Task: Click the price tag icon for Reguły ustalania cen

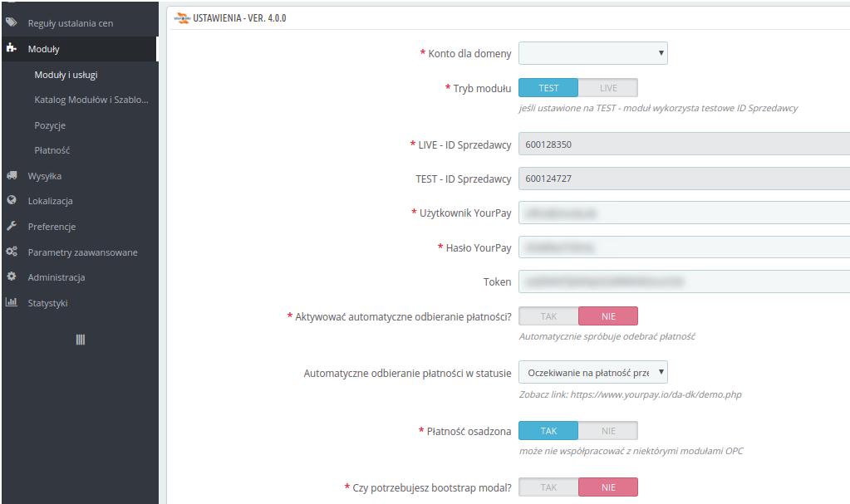Action: click(12, 22)
